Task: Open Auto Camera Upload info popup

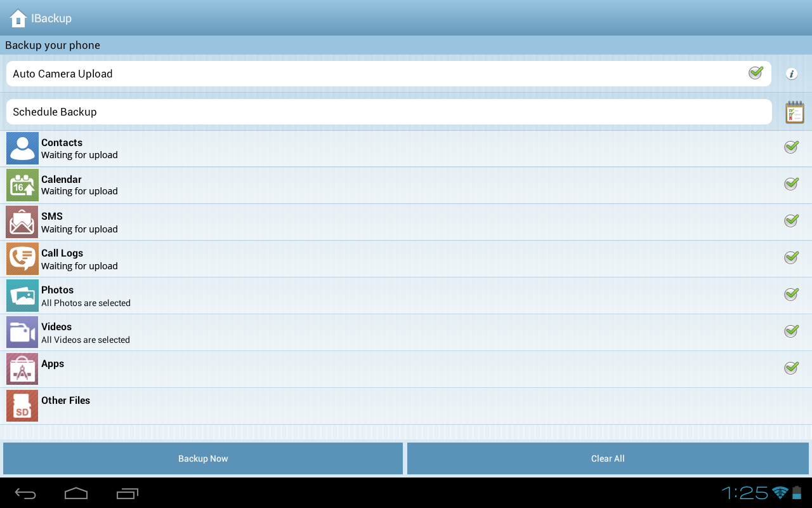Action: [x=791, y=74]
